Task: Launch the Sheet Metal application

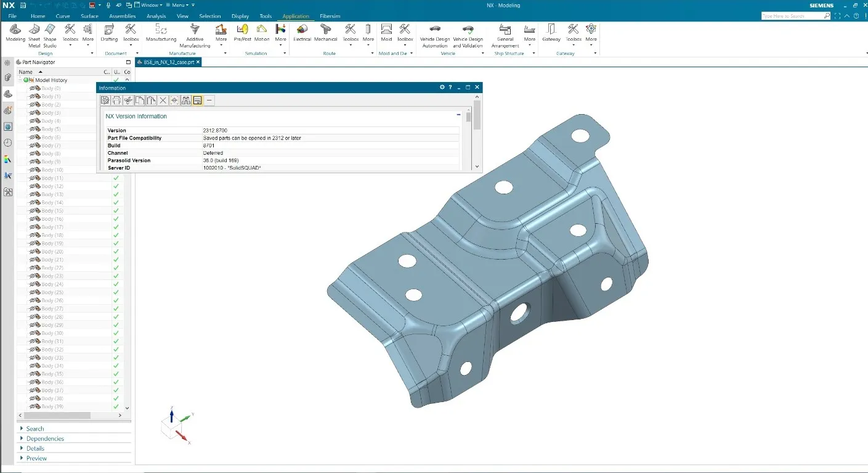Action: 34,35
